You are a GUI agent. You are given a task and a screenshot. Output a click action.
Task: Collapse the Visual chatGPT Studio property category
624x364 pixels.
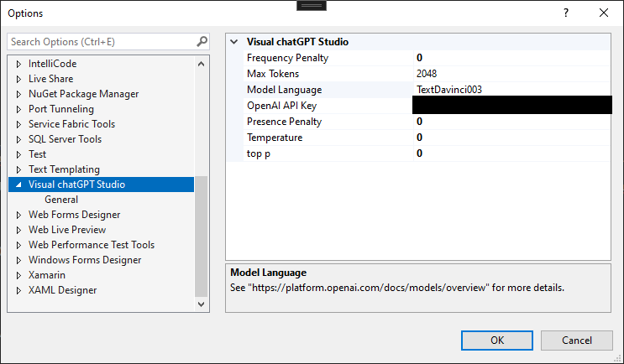pos(234,42)
